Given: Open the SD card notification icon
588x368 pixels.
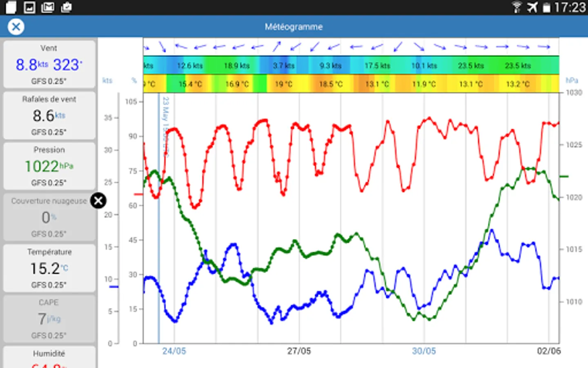Looking at the screenshot, I should tap(11, 7).
